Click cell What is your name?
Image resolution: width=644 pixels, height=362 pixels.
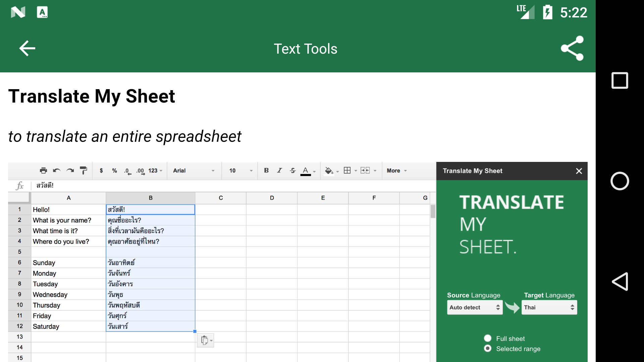(68, 220)
